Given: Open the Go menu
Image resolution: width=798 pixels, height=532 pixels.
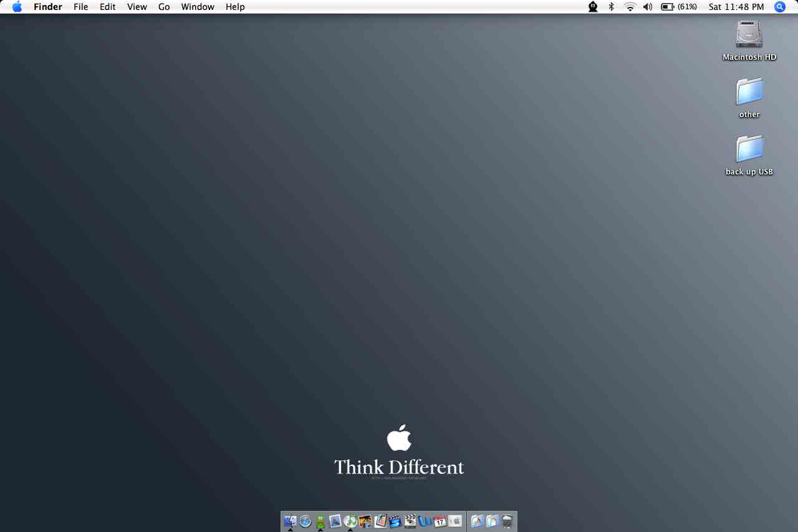Looking at the screenshot, I should tap(164, 7).
